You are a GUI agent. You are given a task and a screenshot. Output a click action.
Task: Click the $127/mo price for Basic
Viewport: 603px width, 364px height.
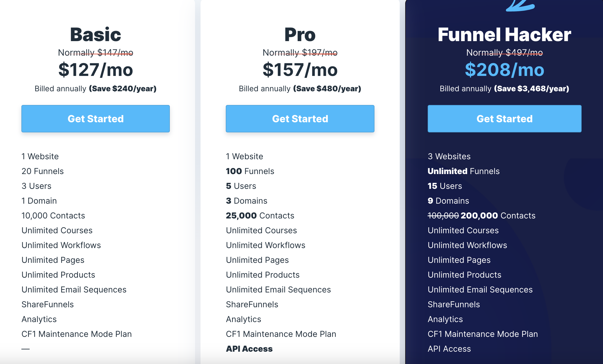[95, 70]
